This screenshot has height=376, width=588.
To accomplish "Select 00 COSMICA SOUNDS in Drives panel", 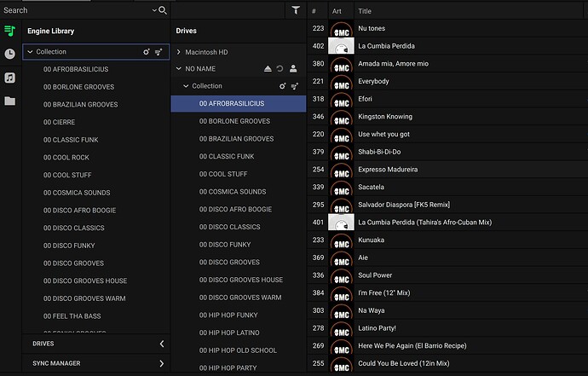I will pyautogui.click(x=233, y=192).
